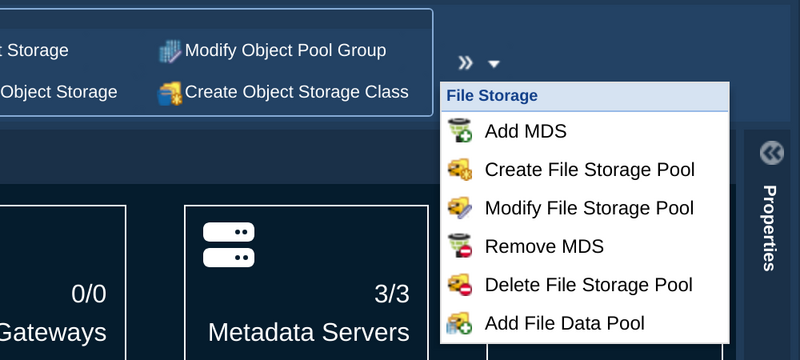Viewport: 800px width, 360px height.
Task: Click the Modify Object Pool Group icon
Action: [x=170, y=51]
